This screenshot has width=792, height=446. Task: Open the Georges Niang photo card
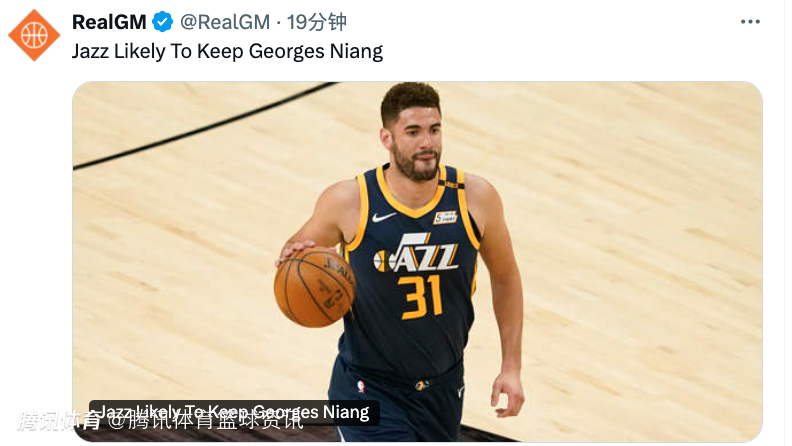pos(417,262)
